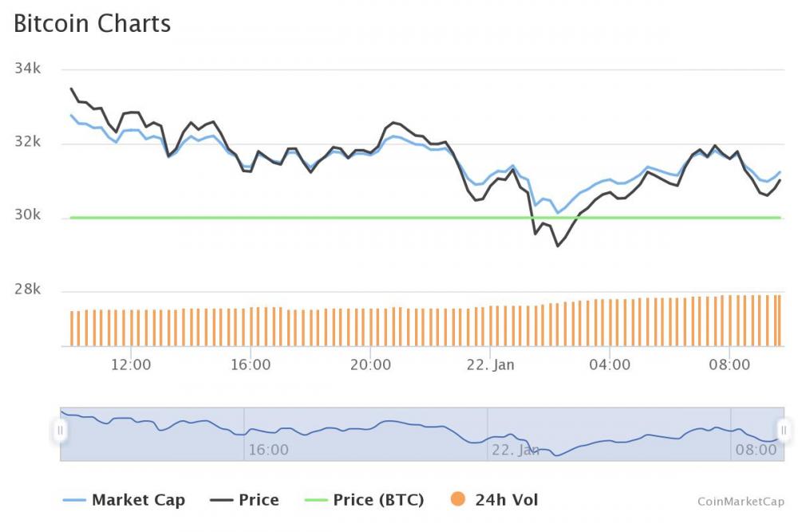Click the 12:00 x-axis time label

(131, 365)
